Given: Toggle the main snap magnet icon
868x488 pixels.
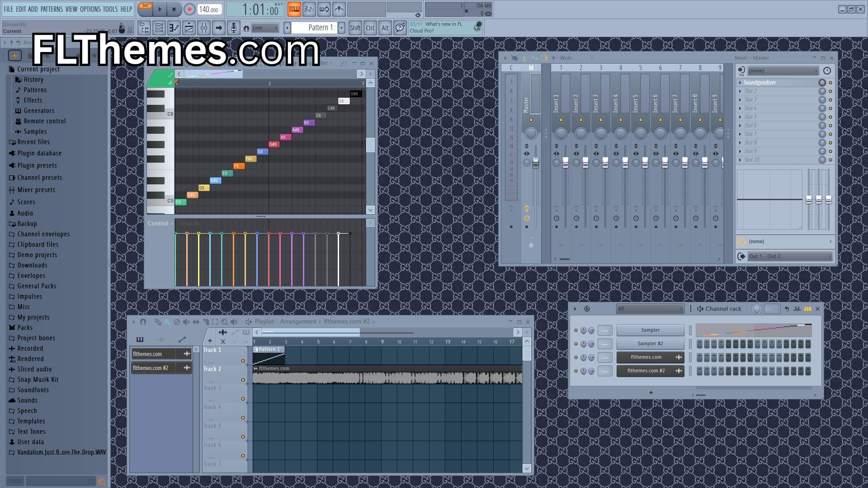Looking at the screenshot, I should (x=246, y=28).
